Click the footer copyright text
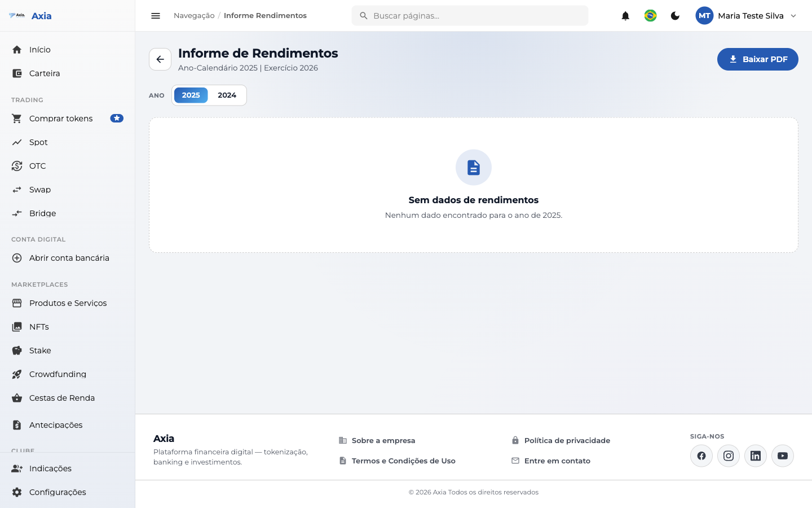 pyautogui.click(x=474, y=492)
